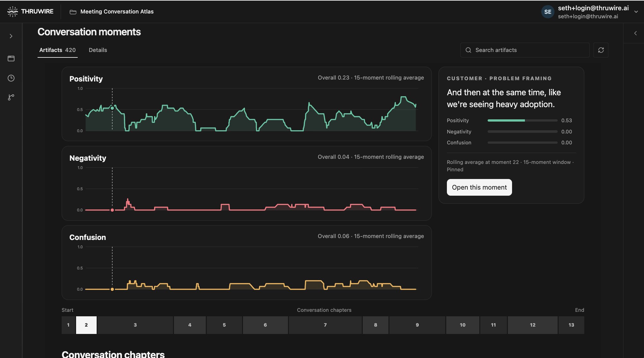
Task: Select conversation chapter 6
Action: click(x=265, y=325)
